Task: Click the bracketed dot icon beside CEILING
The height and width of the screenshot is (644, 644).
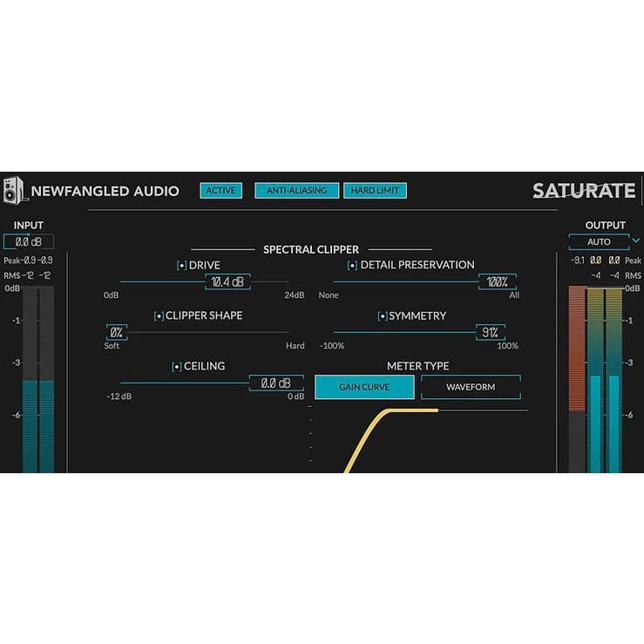Action: click(x=177, y=367)
